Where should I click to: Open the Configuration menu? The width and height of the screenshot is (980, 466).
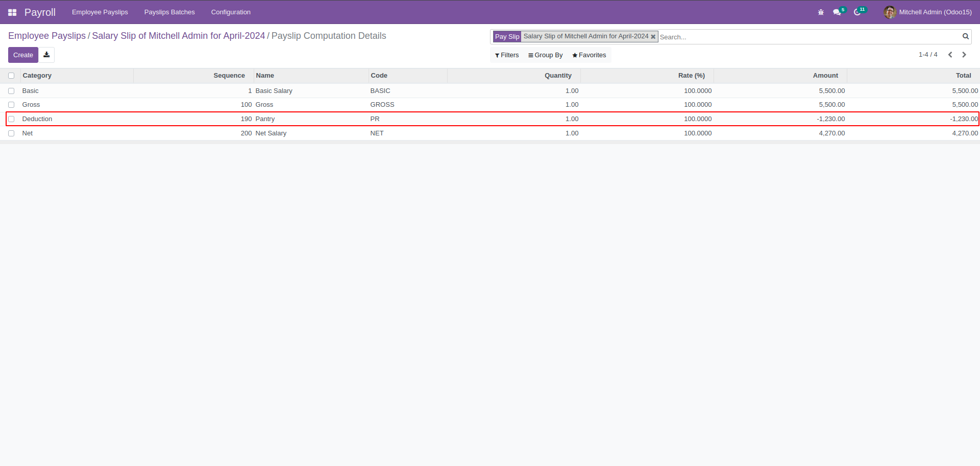pyautogui.click(x=231, y=12)
